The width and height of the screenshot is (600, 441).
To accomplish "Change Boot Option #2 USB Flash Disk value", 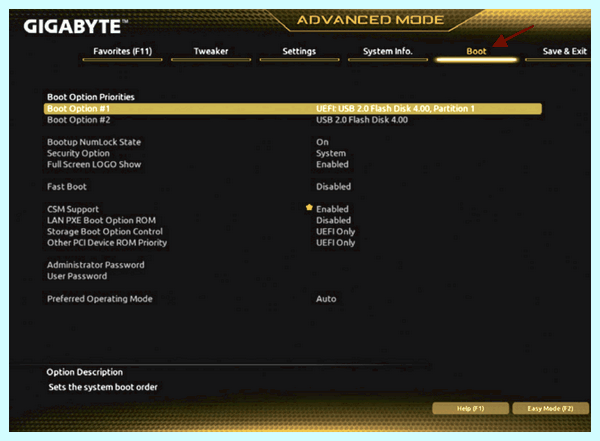I will click(x=362, y=120).
